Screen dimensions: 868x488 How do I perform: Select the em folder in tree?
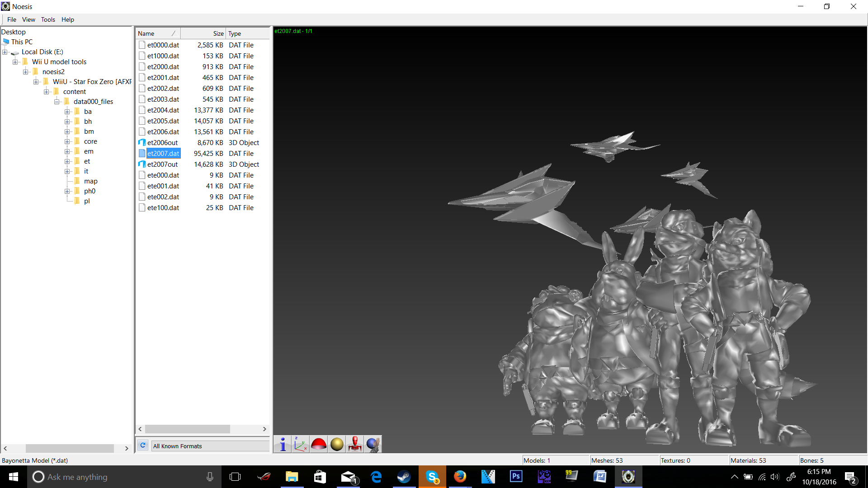tap(89, 151)
